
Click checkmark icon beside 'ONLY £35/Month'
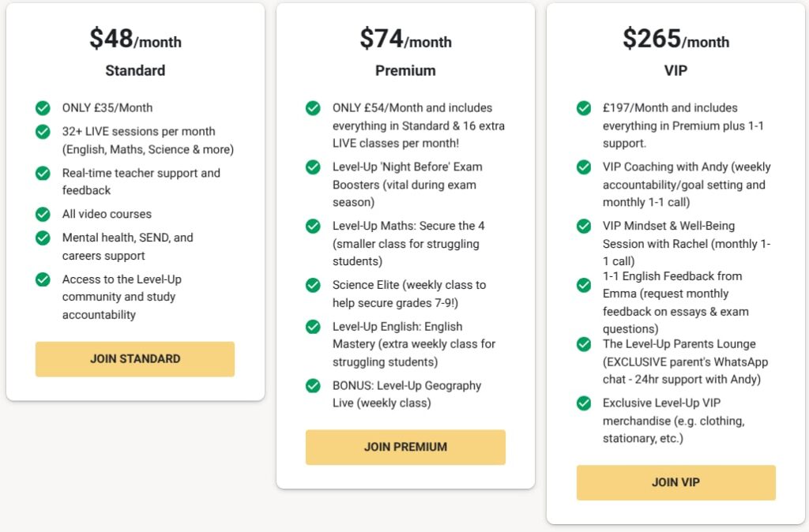click(x=43, y=108)
